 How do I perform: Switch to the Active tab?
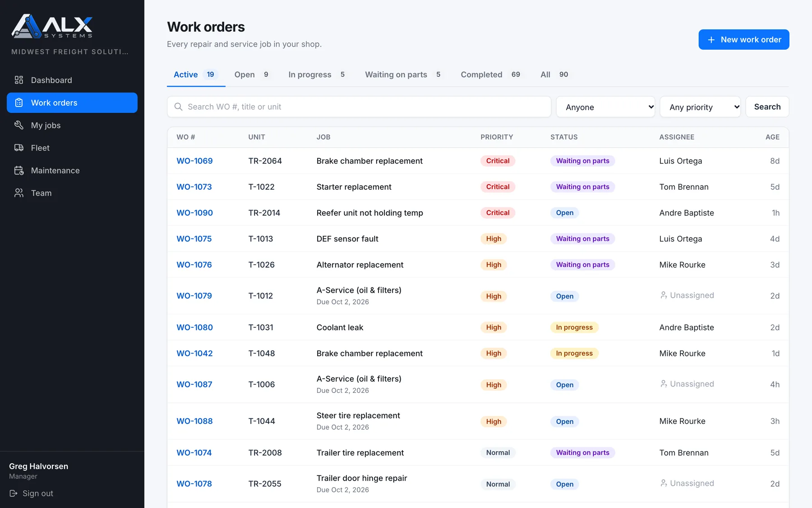coord(196,75)
